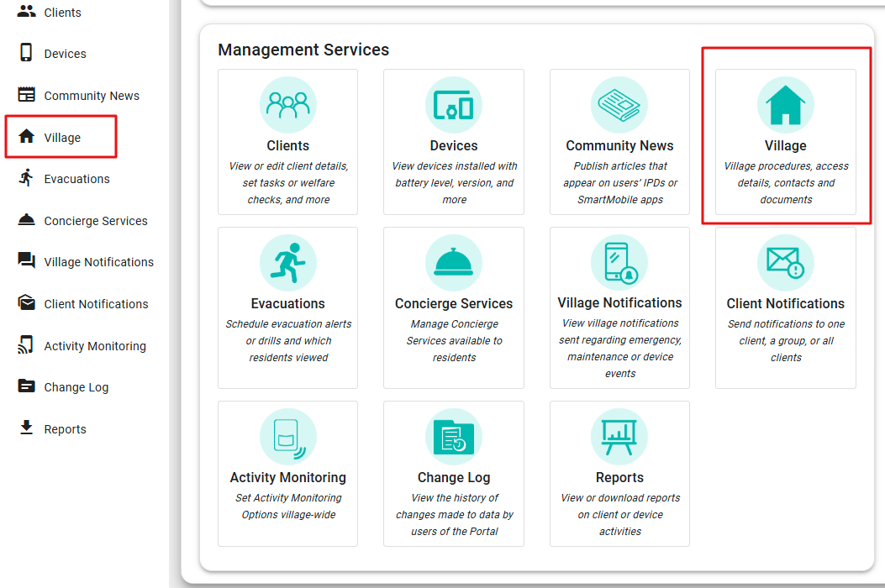
Task: Click the Client Notifications envelope icon in sidebar
Action: (26, 302)
